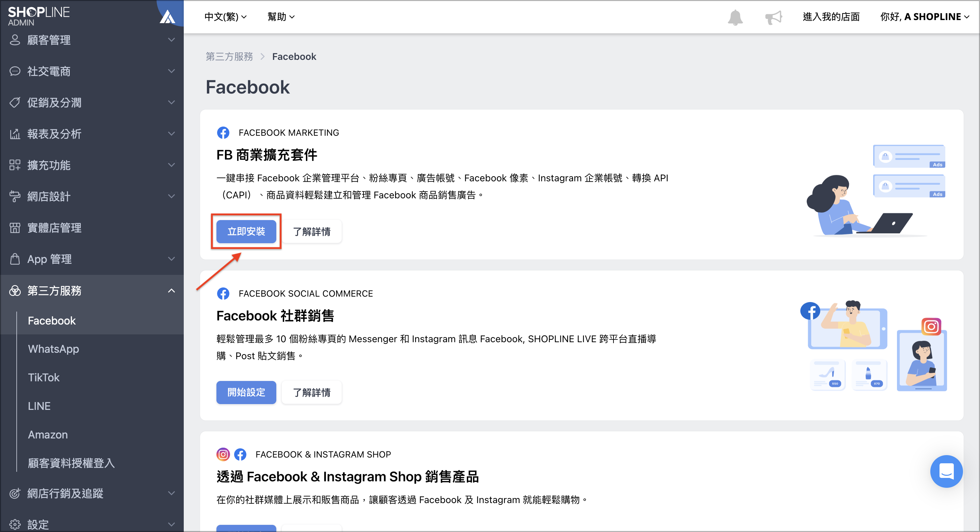This screenshot has height=532, width=980.
Task: Click the extensions grid icon
Action: [x=15, y=165]
